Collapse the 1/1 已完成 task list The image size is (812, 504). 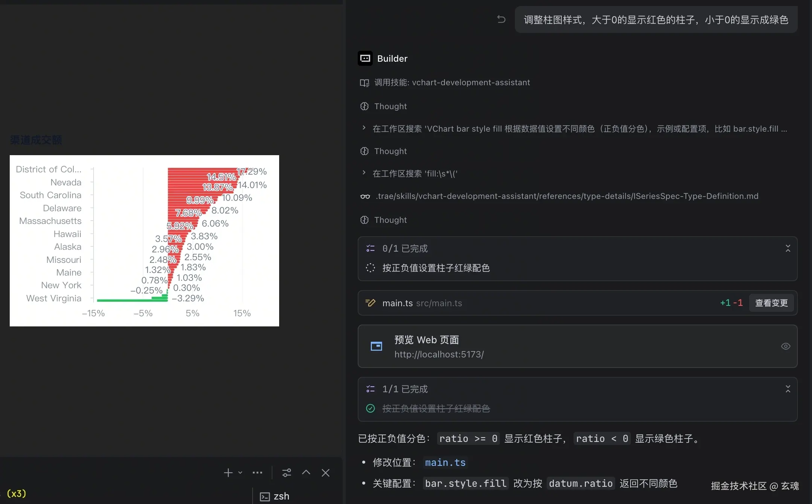point(788,389)
